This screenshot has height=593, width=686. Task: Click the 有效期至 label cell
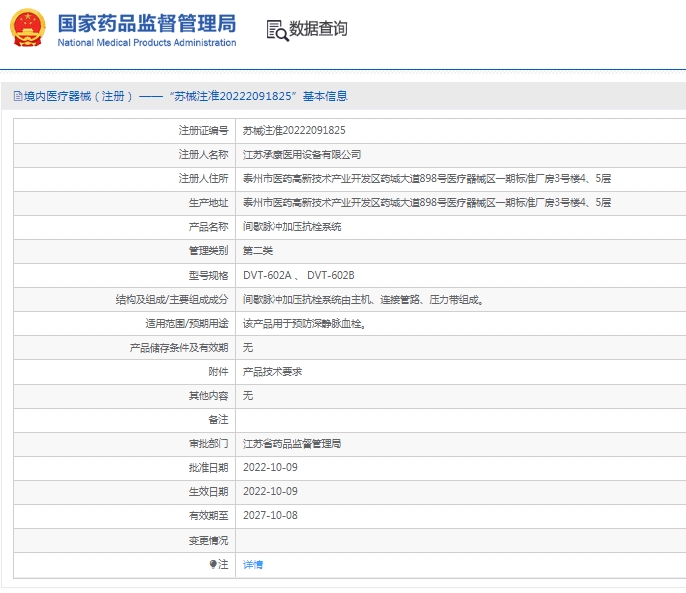(125, 516)
